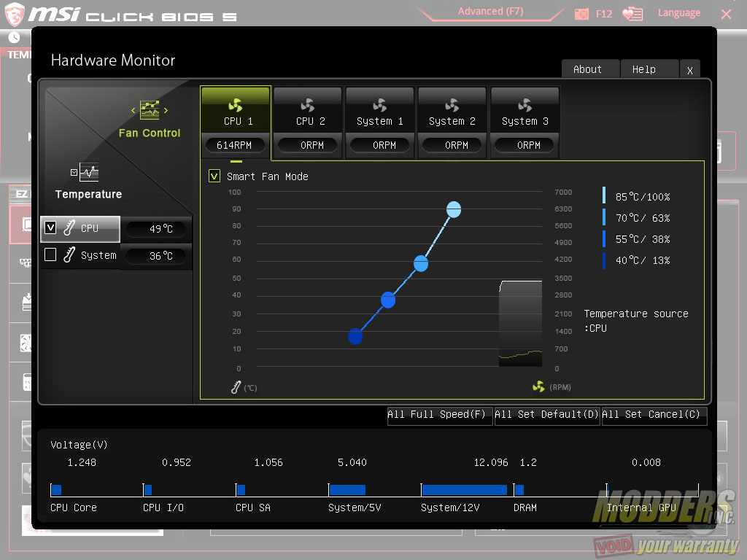Open the About tab
Image resolution: width=747 pixels, height=560 pixels.
point(589,69)
